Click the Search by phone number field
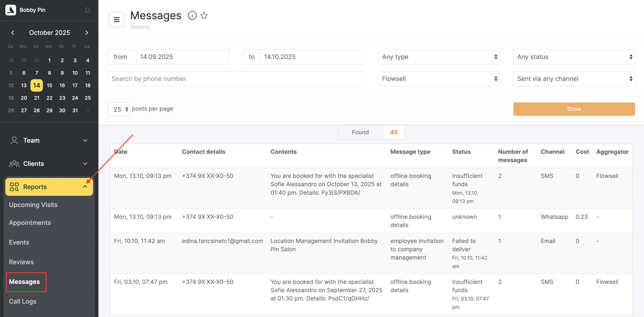This screenshot has width=644, height=317. [x=236, y=79]
